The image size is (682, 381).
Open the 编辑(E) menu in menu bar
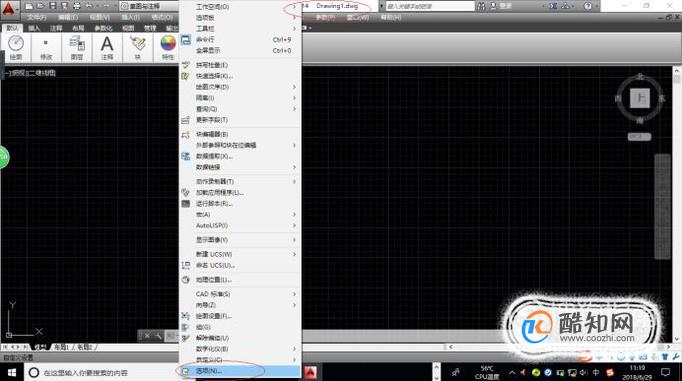pyautogui.click(x=68, y=17)
